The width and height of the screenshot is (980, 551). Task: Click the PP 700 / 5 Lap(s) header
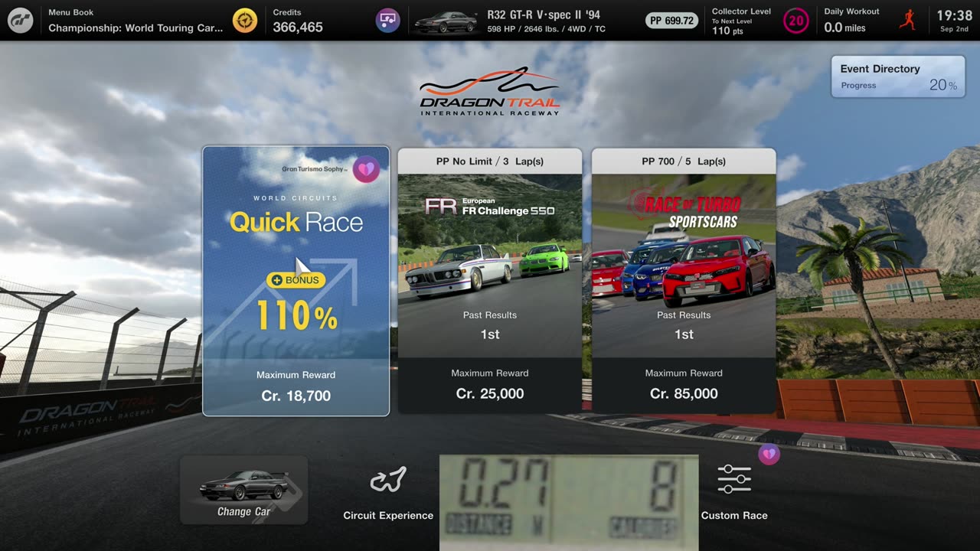[684, 161]
